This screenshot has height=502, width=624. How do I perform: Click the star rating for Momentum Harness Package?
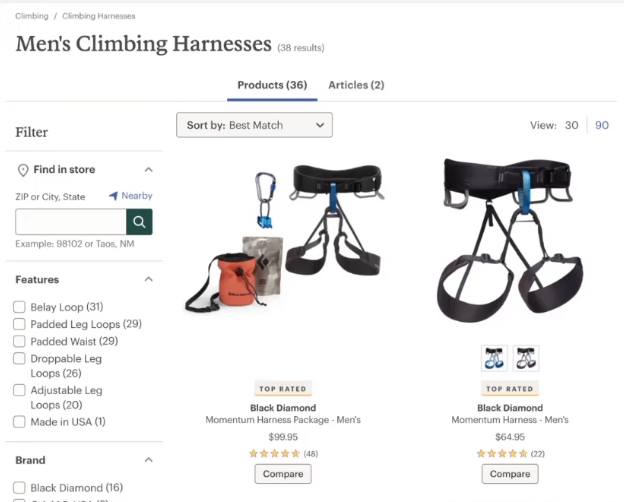point(275,453)
